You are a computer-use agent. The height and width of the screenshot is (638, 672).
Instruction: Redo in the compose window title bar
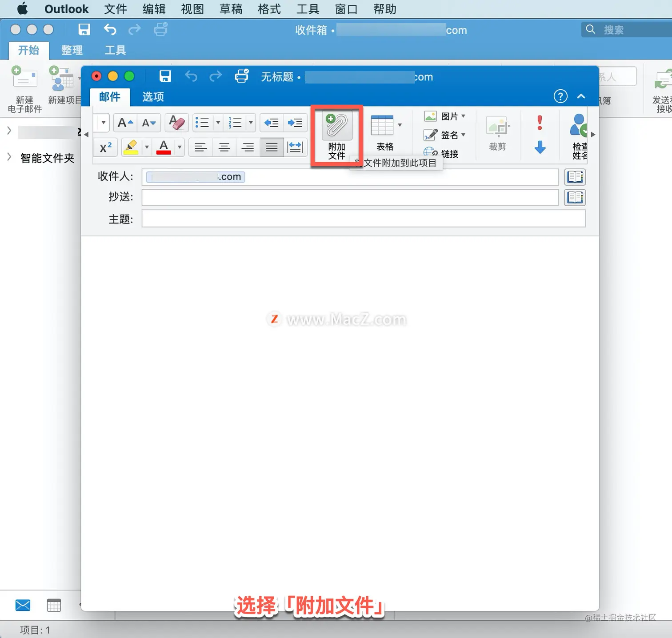216,76
